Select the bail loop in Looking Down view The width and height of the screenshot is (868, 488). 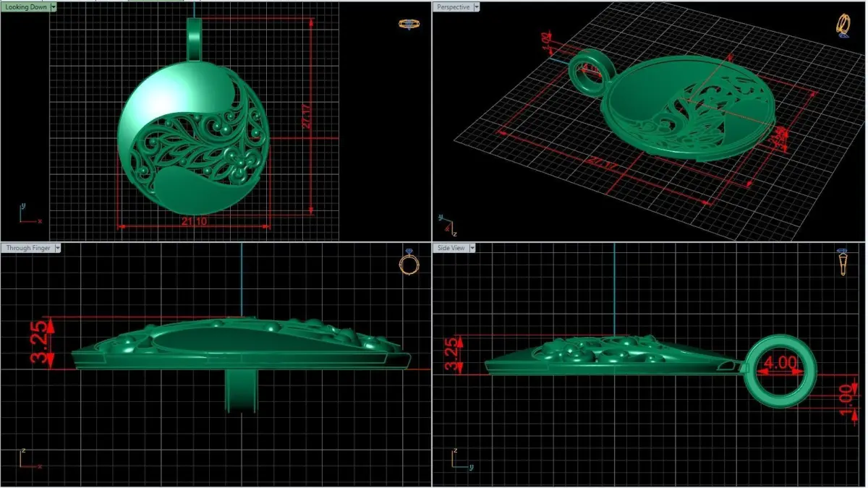195,39
